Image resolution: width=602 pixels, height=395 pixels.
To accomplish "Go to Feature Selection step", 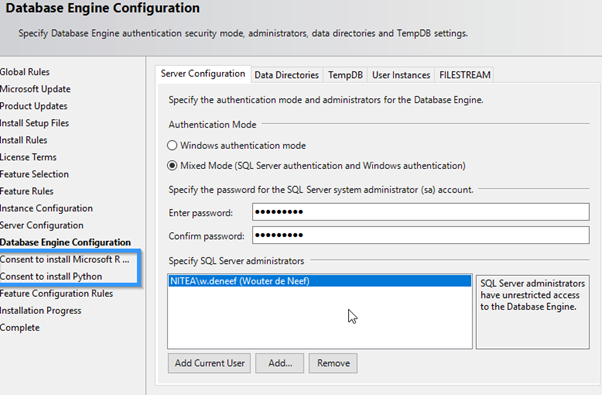I will click(x=35, y=174).
